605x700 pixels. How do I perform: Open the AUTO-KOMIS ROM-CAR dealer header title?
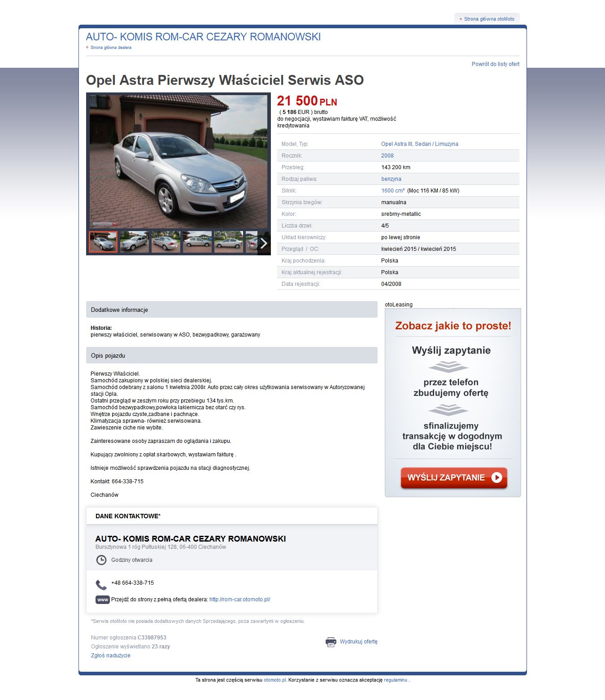[x=204, y=37]
